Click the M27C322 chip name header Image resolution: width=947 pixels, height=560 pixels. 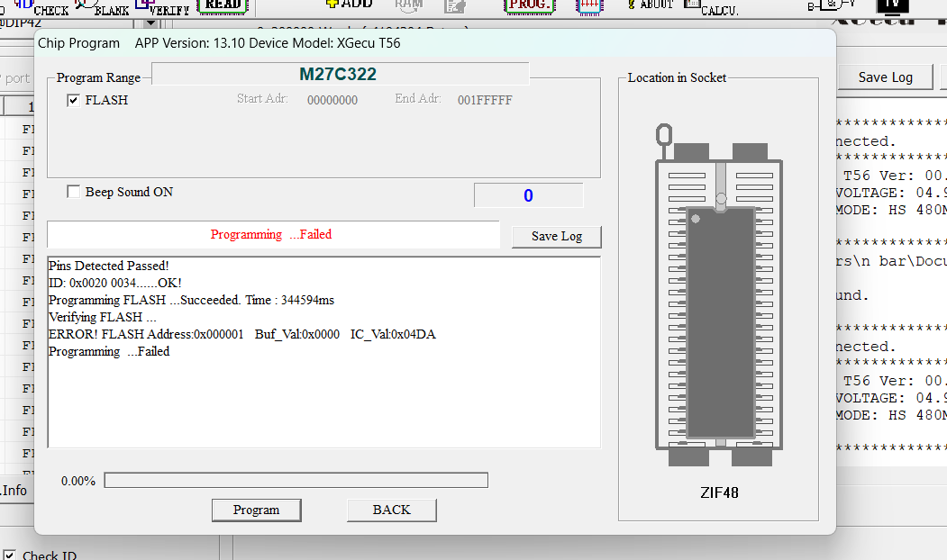coord(338,74)
